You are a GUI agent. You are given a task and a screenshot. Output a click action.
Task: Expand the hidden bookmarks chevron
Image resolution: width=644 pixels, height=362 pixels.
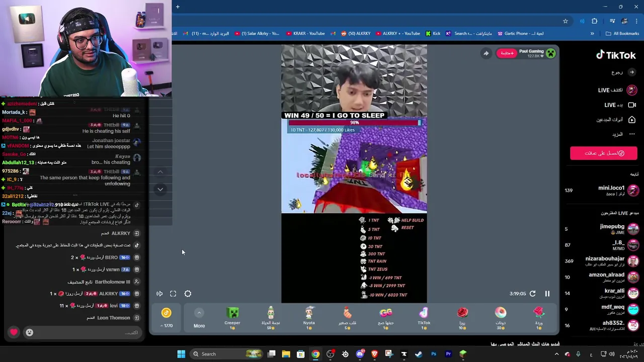point(592,34)
